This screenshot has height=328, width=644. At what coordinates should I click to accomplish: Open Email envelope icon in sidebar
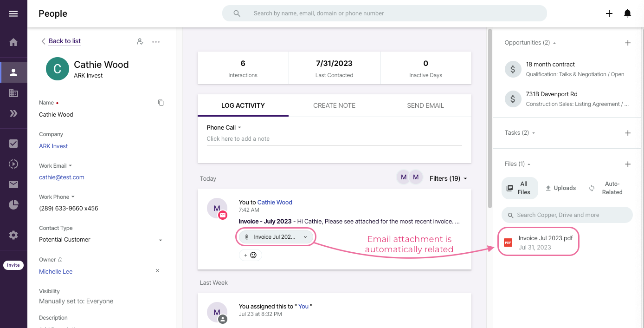13,184
